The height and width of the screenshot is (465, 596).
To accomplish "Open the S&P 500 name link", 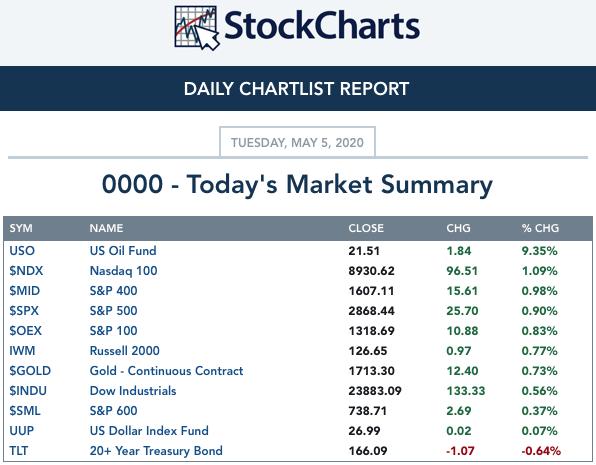I will pos(113,311).
